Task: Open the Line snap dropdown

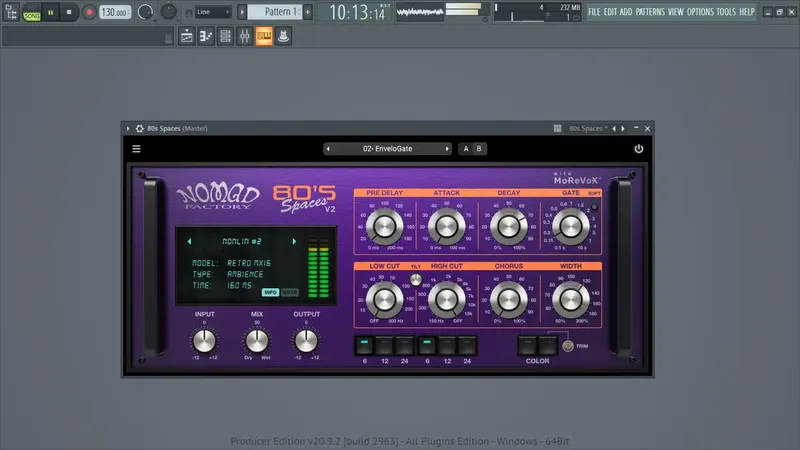Action: pyautogui.click(x=213, y=12)
